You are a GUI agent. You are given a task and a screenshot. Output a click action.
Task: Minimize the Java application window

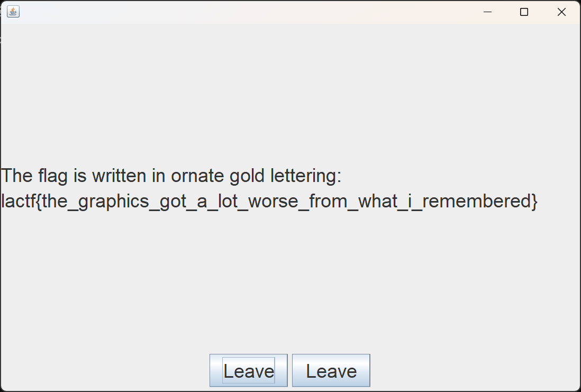pyautogui.click(x=488, y=12)
